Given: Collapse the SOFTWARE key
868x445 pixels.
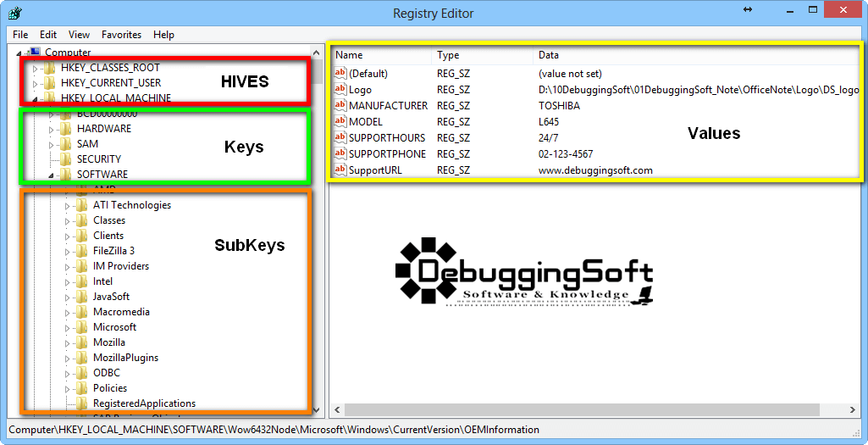Looking at the screenshot, I should pyautogui.click(x=51, y=175).
